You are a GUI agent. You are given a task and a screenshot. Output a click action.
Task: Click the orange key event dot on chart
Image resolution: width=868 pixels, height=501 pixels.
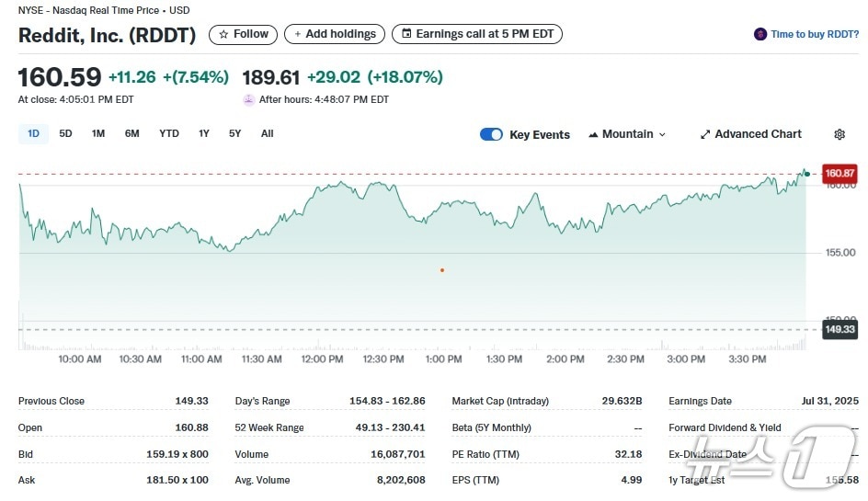click(442, 270)
